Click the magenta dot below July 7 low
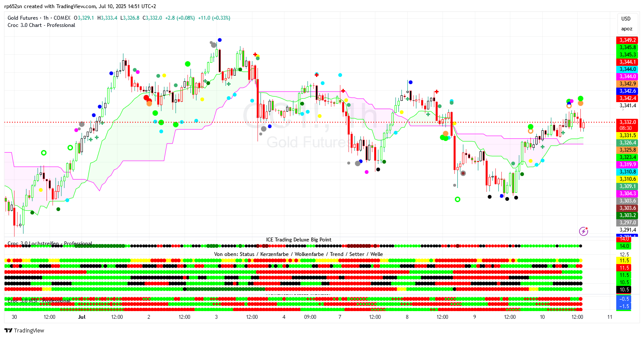This screenshot has width=644, height=338. click(x=366, y=172)
